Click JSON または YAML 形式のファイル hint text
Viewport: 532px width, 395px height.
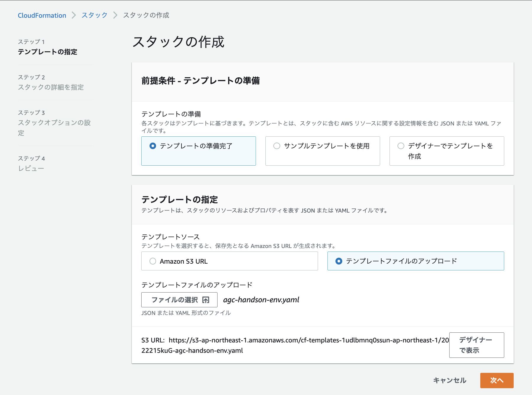(x=186, y=313)
